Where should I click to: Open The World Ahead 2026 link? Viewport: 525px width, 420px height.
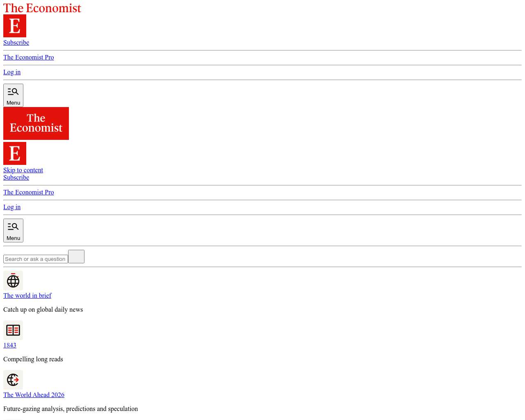(x=34, y=395)
